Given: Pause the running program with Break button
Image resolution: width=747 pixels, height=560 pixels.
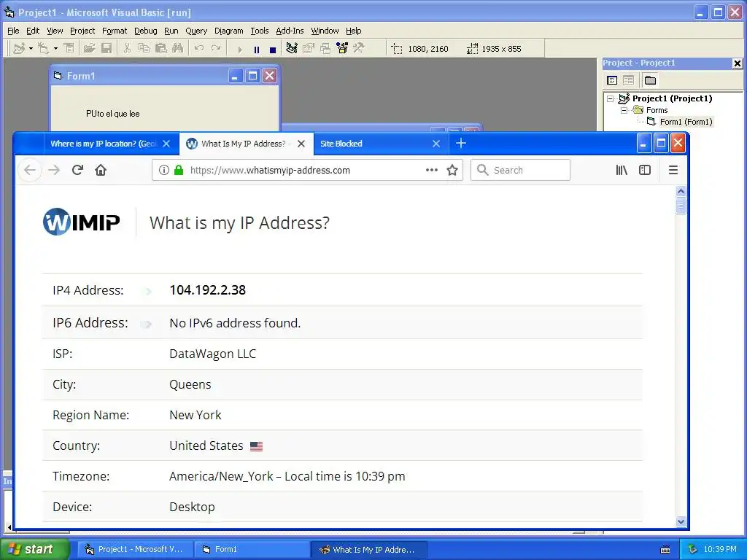Looking at the screenshot, I should pyautogui.click(x=257, y=49).
